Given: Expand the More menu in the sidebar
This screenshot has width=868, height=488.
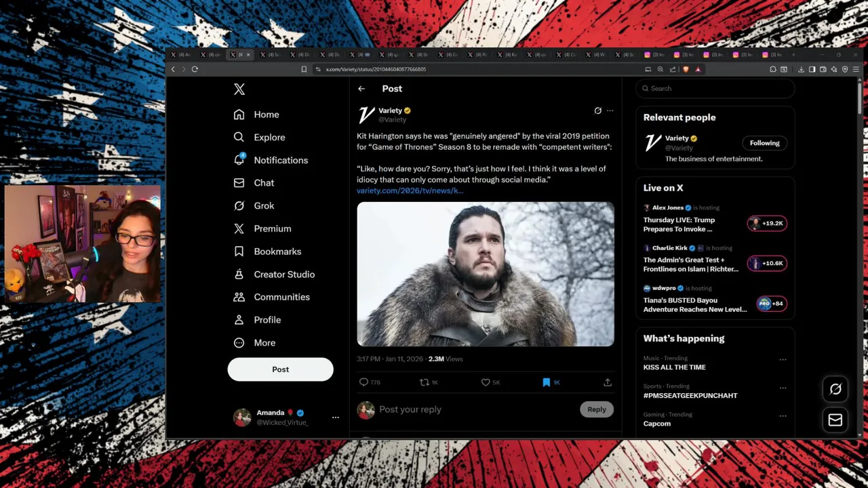Looking at the screenshot, I should (254, 342).
